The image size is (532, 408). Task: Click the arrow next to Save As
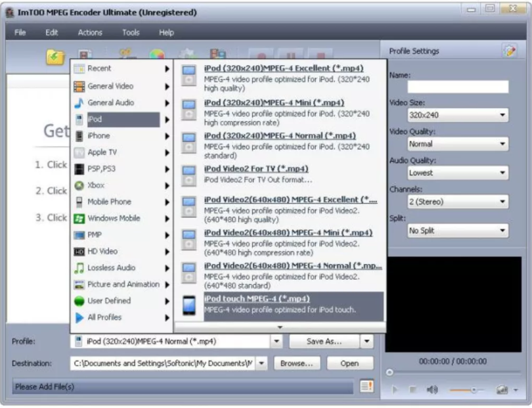tap(366, 341)
